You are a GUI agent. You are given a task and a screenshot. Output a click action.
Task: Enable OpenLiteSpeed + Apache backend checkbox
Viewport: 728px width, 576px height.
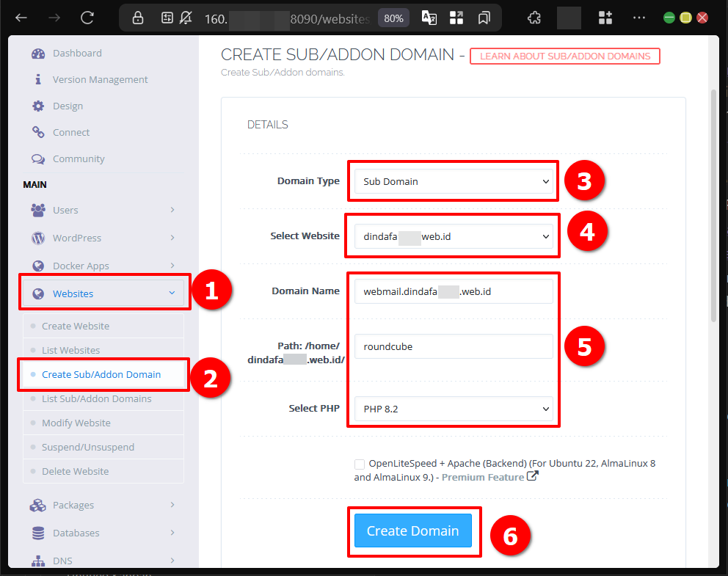[359, 464]
